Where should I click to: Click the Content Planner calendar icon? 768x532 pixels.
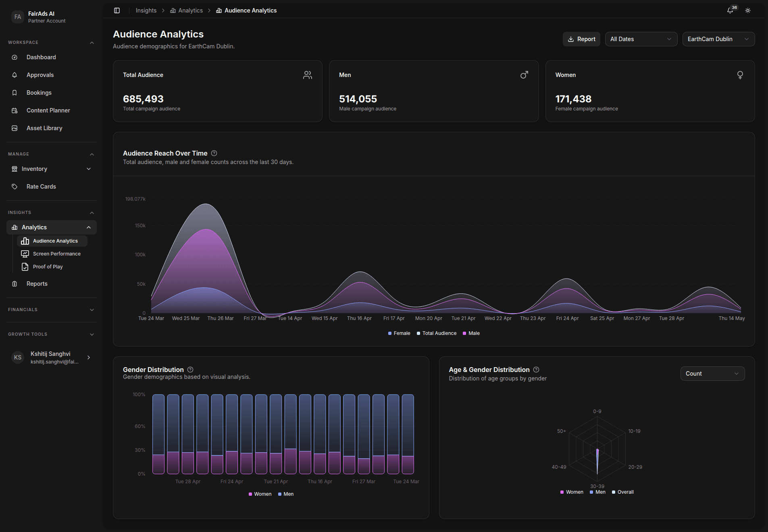[x=15, y=110]
